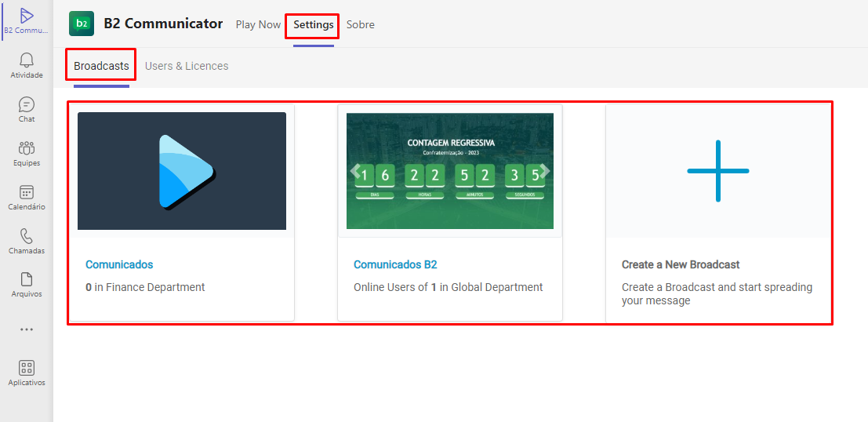Open the Comunicados B2 broadcast link
This screenshot has height=422, width=868.
coord(395,264)
